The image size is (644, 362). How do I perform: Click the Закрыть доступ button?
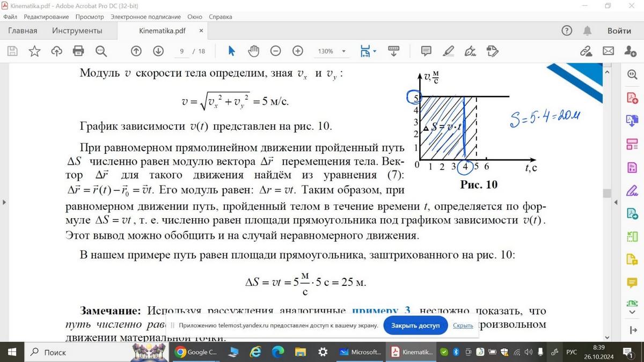tap(415, 326)
